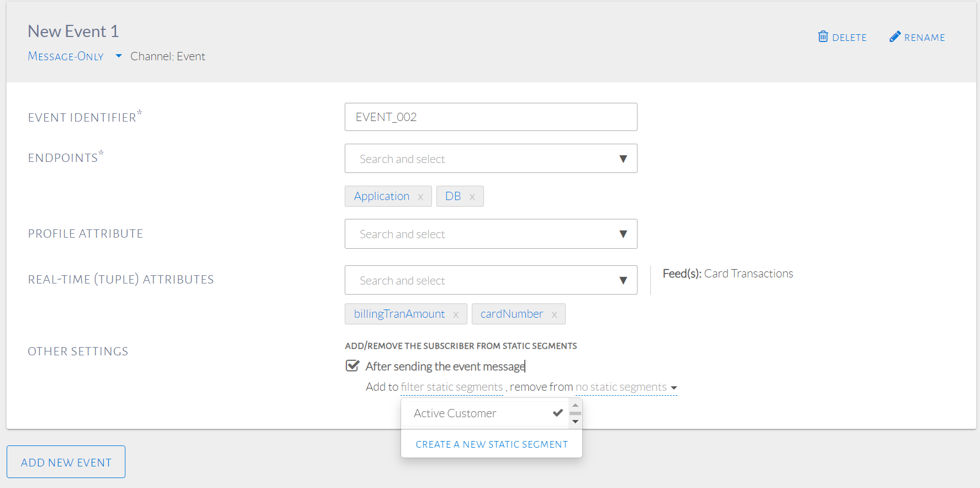This screenshot has height=488, width=980.
Task: Click the trash can Delete icon
Action: [823, 36]
